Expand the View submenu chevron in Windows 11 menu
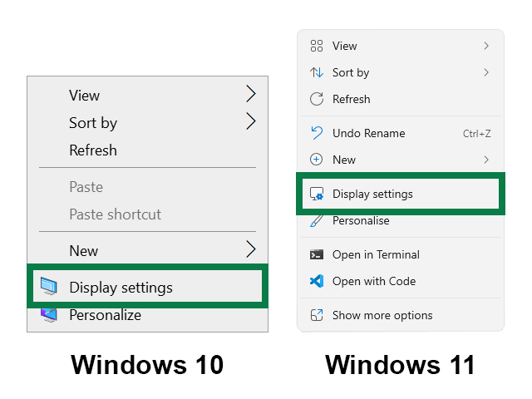Image resolution: width=532 pixels, height=399 pixels. tap(486, 46)
